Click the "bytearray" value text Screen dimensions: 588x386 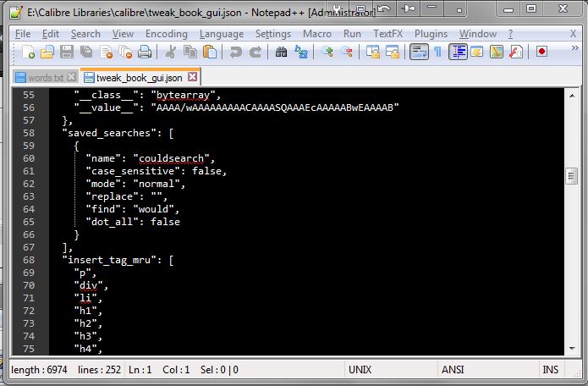183,96
